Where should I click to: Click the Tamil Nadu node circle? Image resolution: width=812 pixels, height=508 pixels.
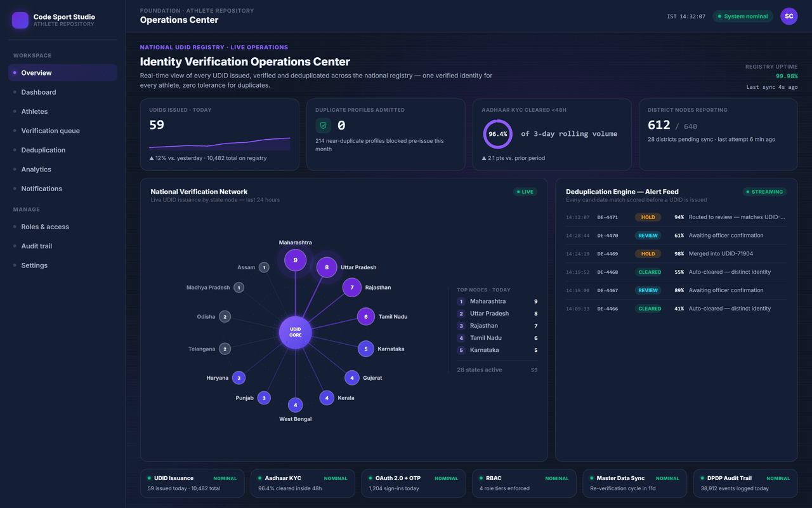tap(366, 316)
